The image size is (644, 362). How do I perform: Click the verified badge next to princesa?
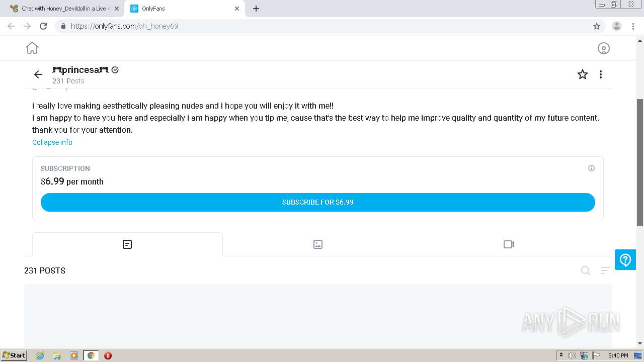(115, 70)
